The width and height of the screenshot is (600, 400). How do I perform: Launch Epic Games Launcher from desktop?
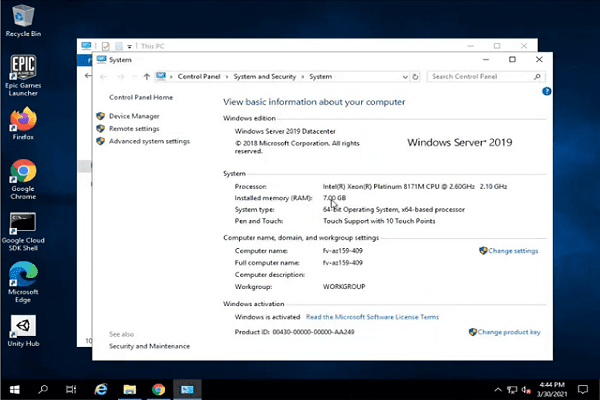(x=23, y=75)
